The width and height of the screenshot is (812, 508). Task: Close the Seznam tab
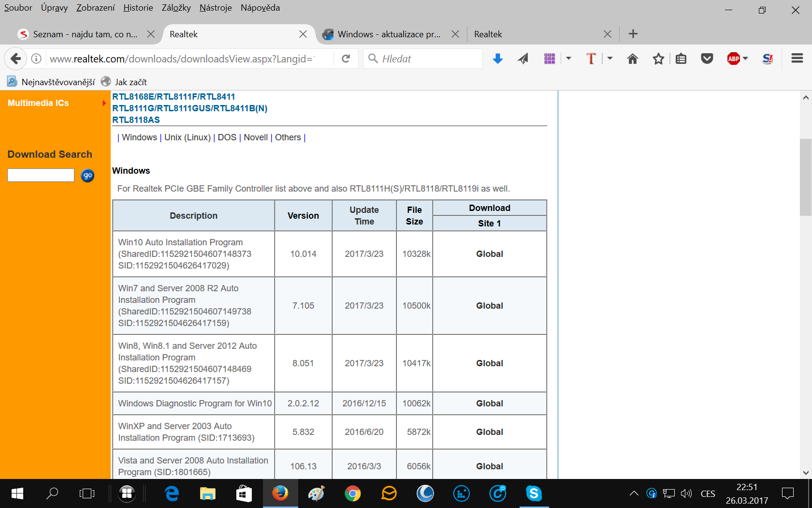151,34
